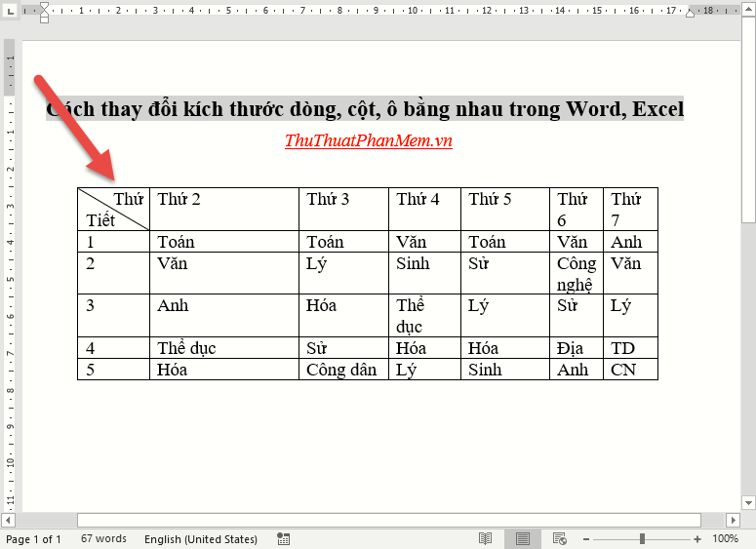Open the macro recording status bar icon

click(x=284, y=539)
